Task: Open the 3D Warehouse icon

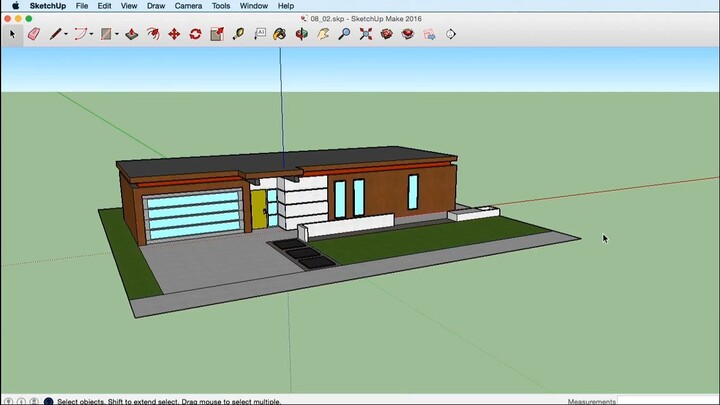Action: pos(386,34)
